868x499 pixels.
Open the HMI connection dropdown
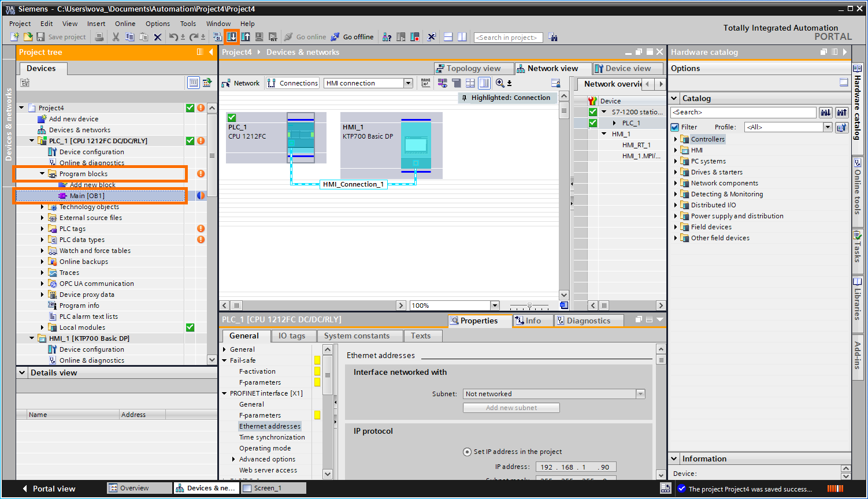point(409,83)
